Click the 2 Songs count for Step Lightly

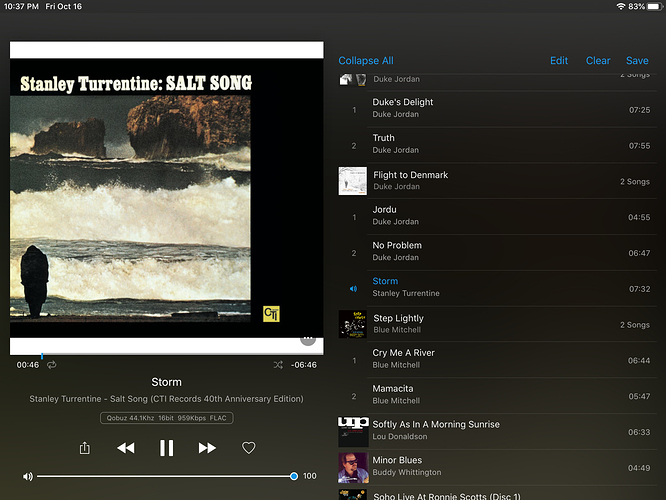pyautogui.click(x=635, y=325)
